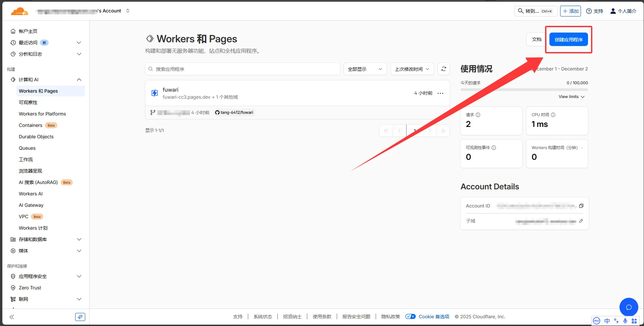This screenshot has height=326, width=644.
Task: Expand View limits
Action: (572, 97)
